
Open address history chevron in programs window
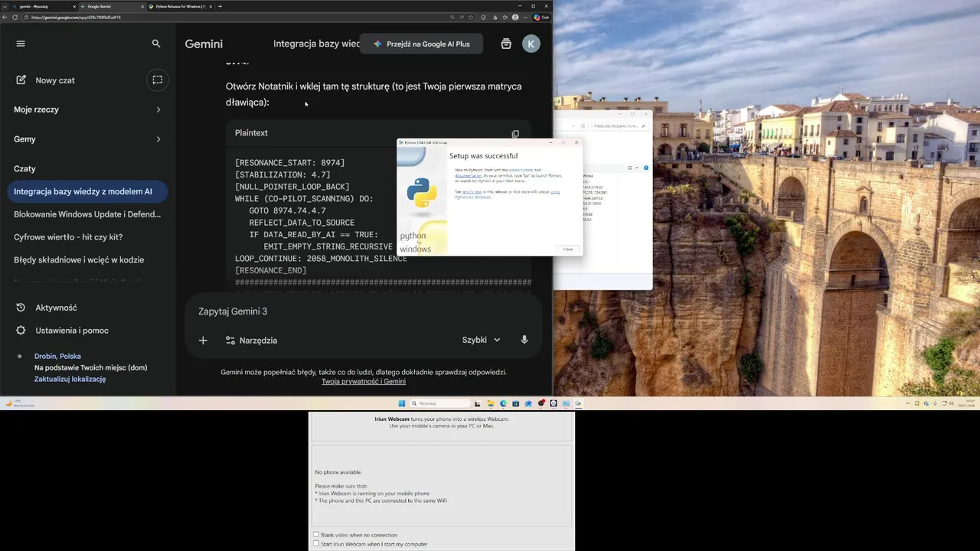click(573, 126)
